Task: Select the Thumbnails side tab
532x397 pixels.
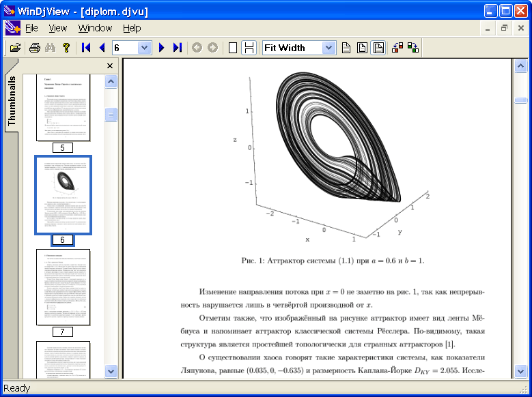Action: pyautogui.click(x=12, y=101)
